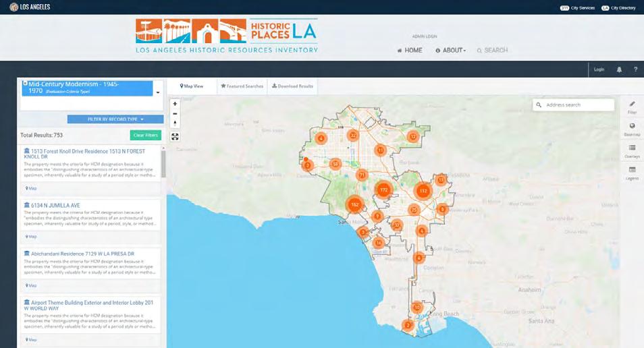Show 6134 N Jumilla Ave on map
Image resolution: width=644 pixels, height=348 pixels.
(31, 237)
